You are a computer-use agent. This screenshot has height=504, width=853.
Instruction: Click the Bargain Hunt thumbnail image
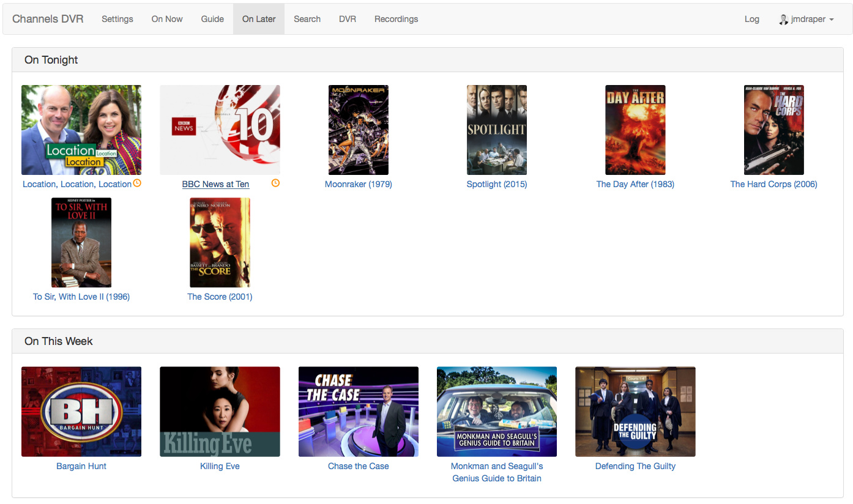tap(81, 412)
